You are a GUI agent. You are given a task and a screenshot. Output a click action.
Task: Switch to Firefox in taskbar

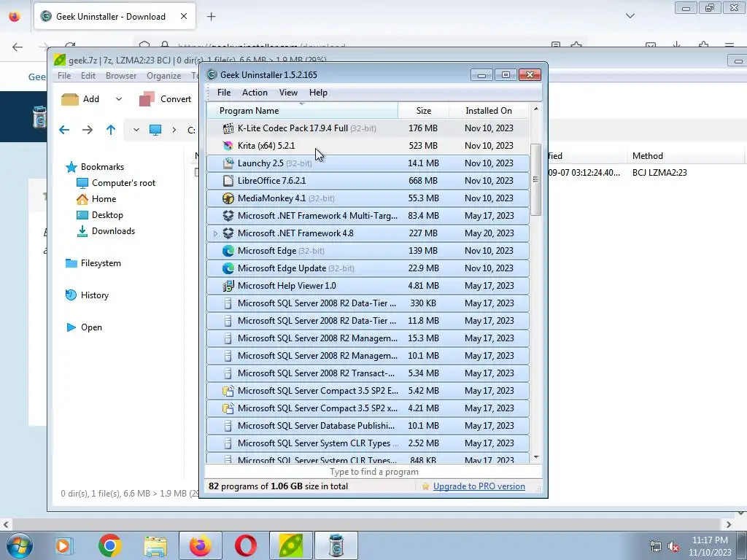pos(200,545)
